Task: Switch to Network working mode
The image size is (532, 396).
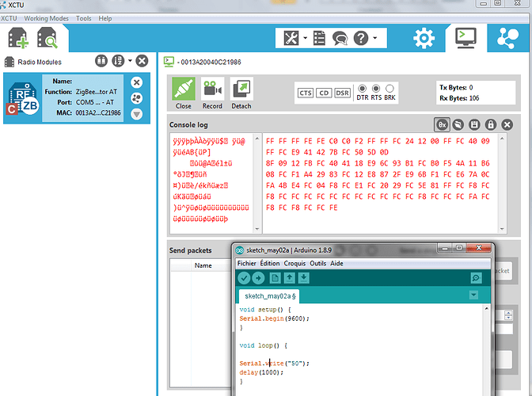Action: tap(507, 38)
